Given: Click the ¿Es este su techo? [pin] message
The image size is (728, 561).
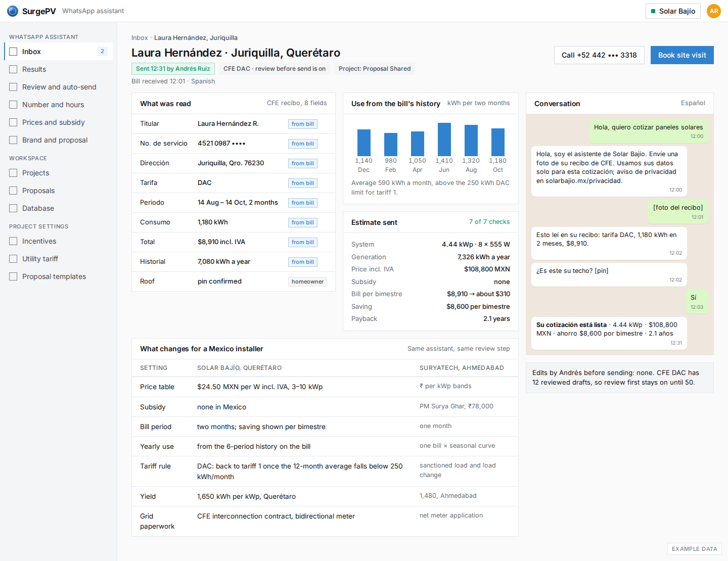Looking at the screenshot, I should [x=609, y=275].
